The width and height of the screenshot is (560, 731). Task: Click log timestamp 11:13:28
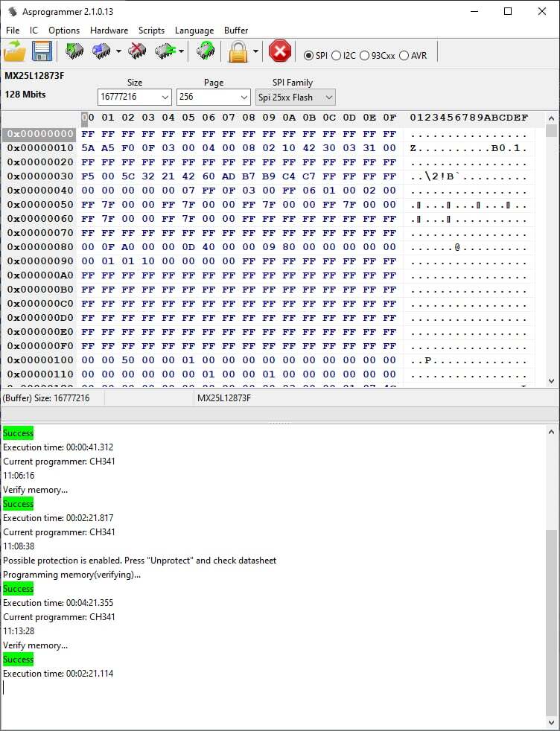pos(19,631)
